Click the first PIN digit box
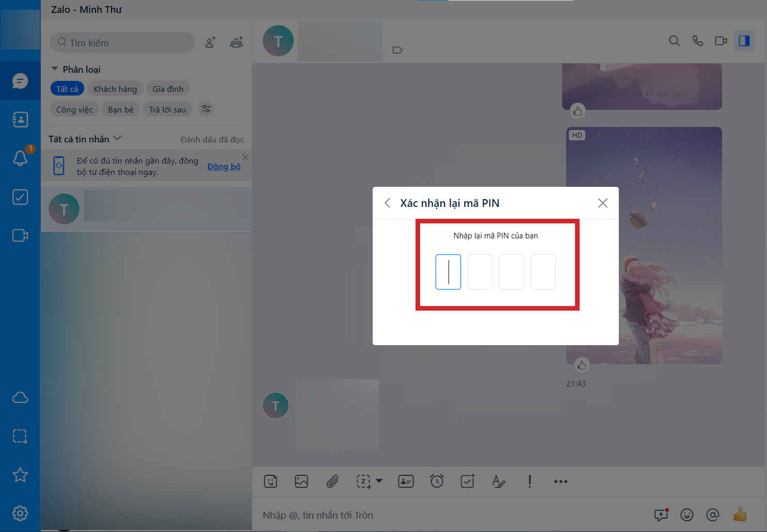767x532 pixels. click(x=448, y=272)
